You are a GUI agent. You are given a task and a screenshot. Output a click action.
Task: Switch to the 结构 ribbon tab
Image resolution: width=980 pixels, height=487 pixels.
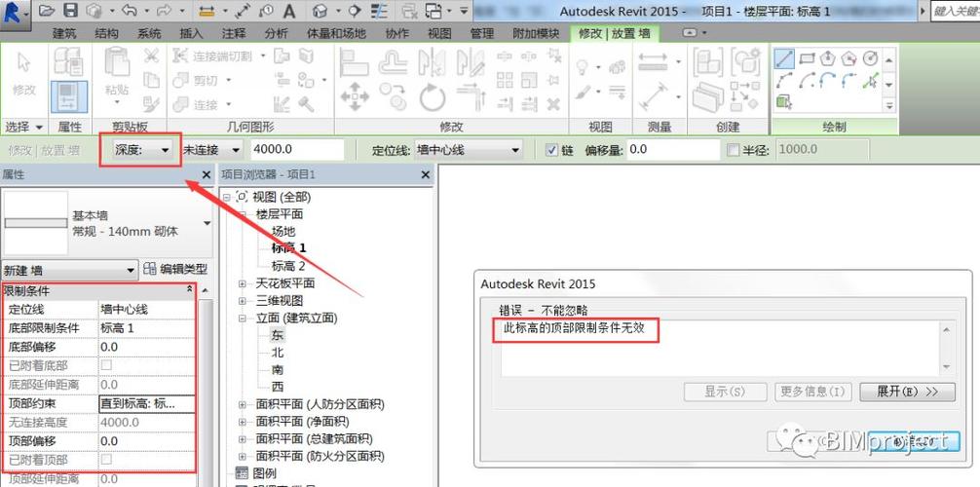tap(106, 34)
